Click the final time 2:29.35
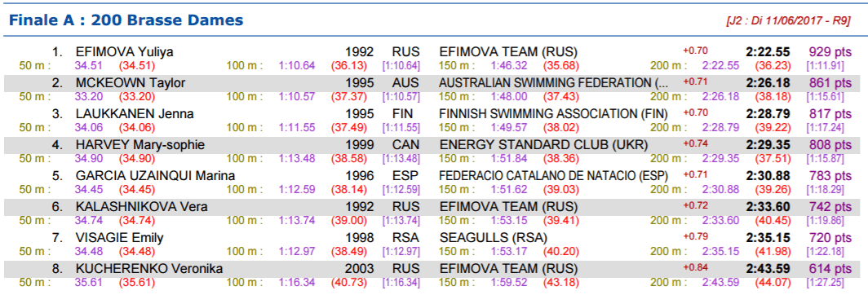The image size is (868, 295). 767,145
